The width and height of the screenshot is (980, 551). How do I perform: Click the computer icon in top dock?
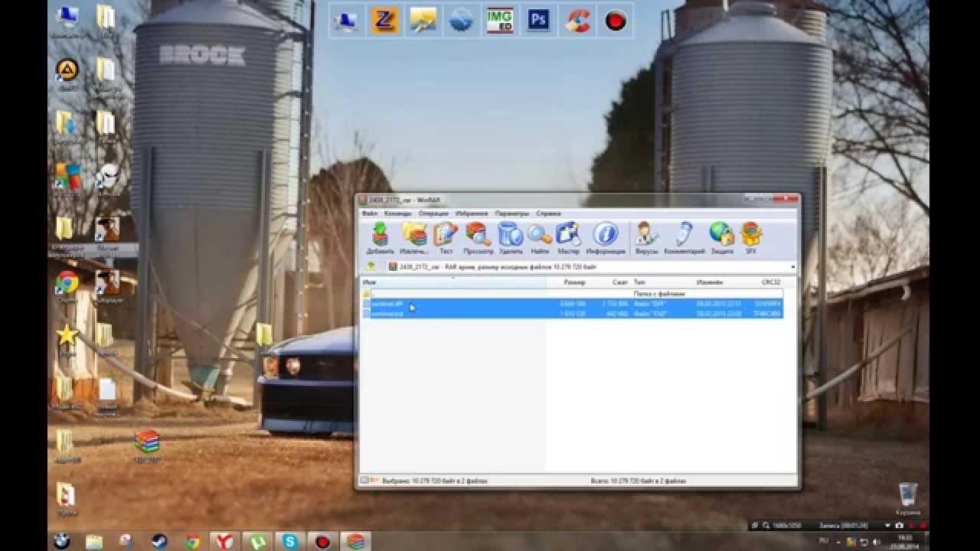[346, 21]
